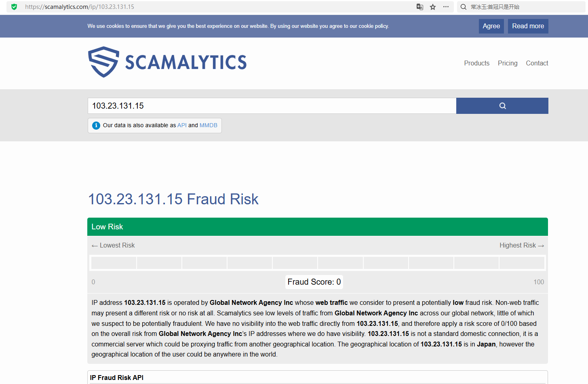Click the 'SCAMALYTICS' wordmark text
The image size is (588, 384).
(186, 63)
